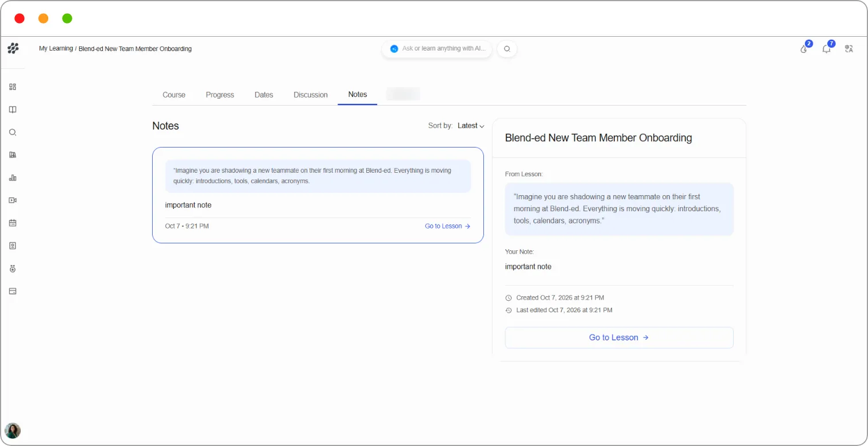Viewport: 868px width, 446px height.
Task: Click the 'Oct 7 • 9:21 PM' timestamp
Action: pyautogui.click(x=187, y=226)
